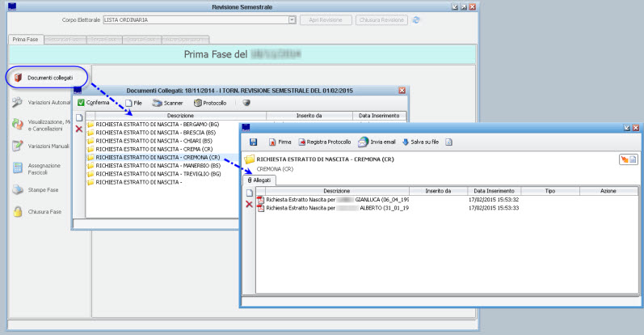Select the Allegati tab
Screen dimensions: 644x335
[x=262, y=180]
